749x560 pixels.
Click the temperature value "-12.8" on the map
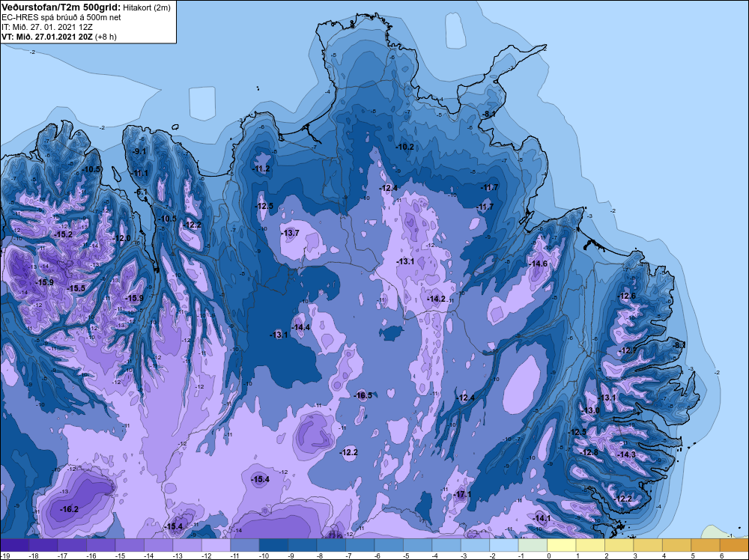(x=589, y=452)
